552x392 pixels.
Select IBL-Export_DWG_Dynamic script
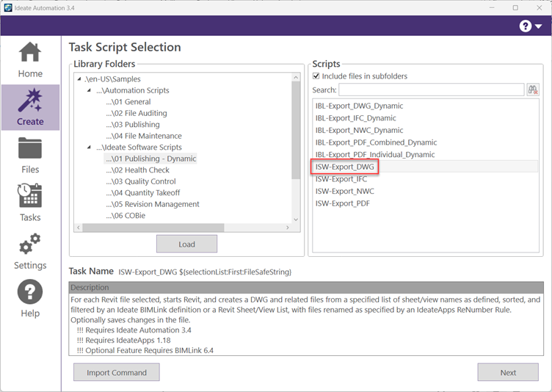[x=359, y=106]
